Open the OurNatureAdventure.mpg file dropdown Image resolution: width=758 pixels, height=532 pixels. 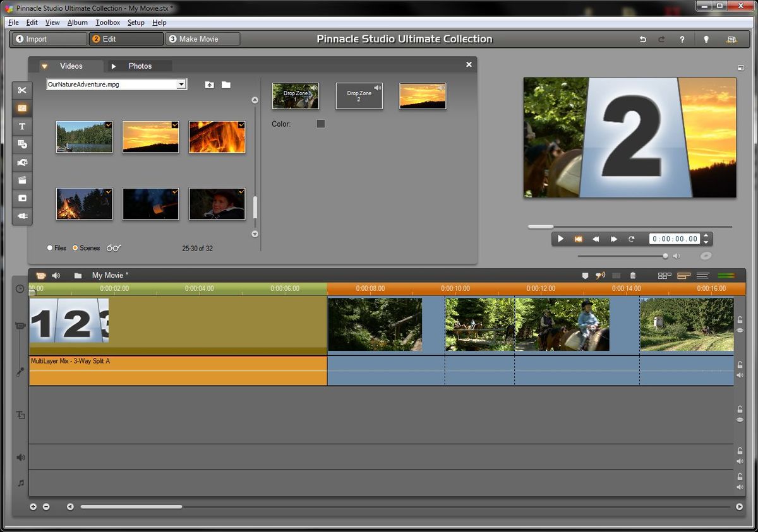[x=181, y=84]
